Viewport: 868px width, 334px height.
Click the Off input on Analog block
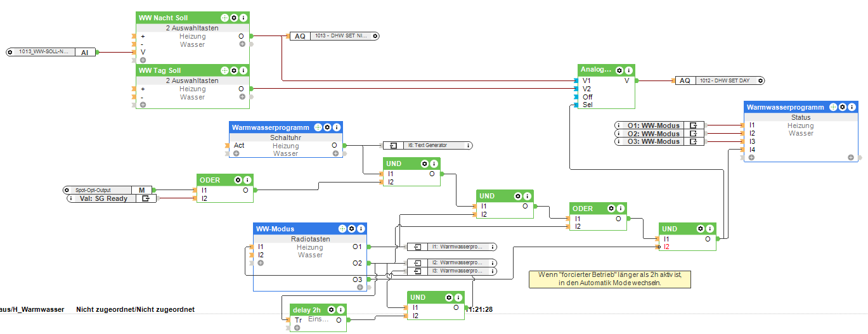point(587,97)
